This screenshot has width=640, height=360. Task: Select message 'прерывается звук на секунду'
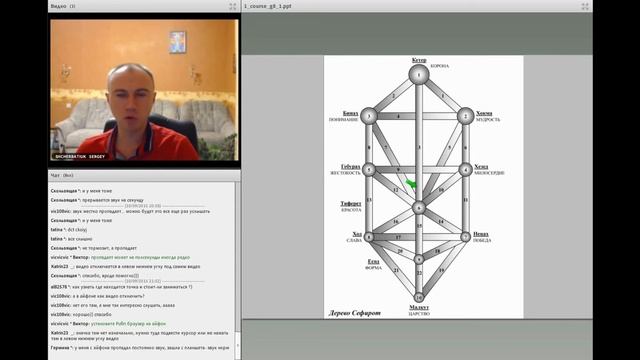coord(113,200)
